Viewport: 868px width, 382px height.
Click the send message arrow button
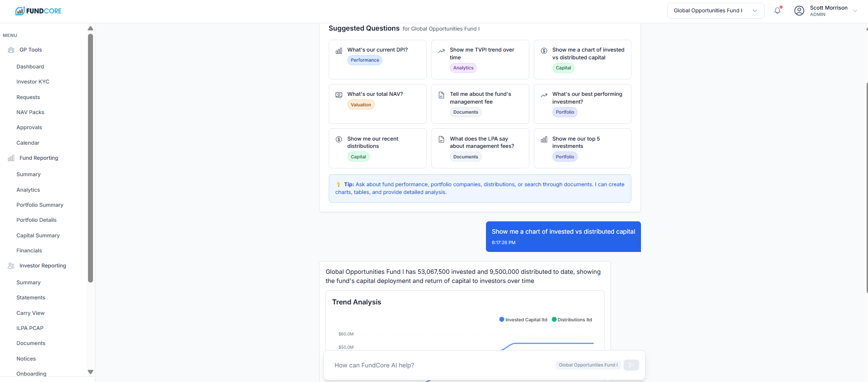tap(631, 365)
